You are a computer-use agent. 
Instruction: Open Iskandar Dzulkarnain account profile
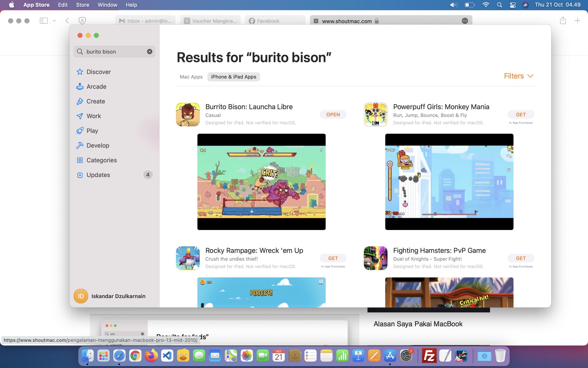pyautogui.click(x=110, y=296)
